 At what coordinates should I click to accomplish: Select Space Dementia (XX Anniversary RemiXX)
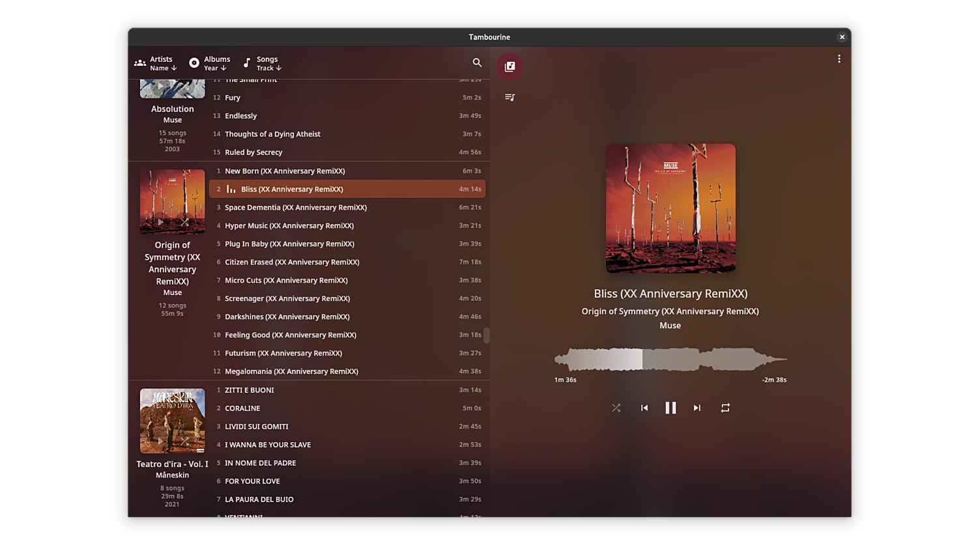click(347, 207)
